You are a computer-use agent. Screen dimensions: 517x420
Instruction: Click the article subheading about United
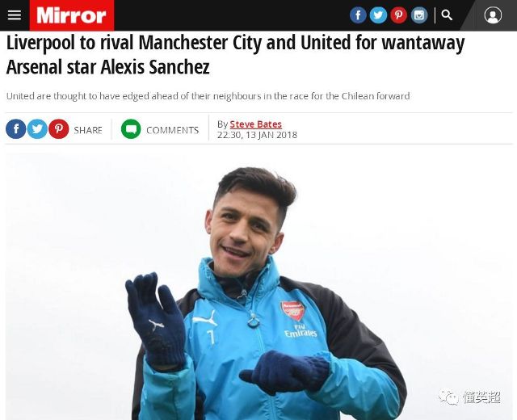208,96
